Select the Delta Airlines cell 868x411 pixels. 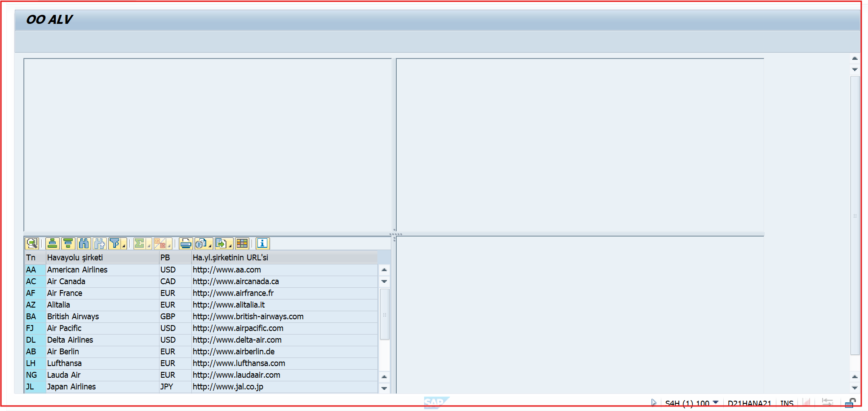(102, 340)
